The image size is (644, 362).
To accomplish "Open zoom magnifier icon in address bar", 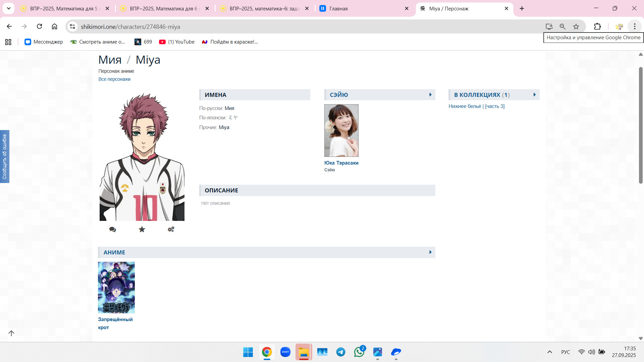I will (x=562, y=26).
